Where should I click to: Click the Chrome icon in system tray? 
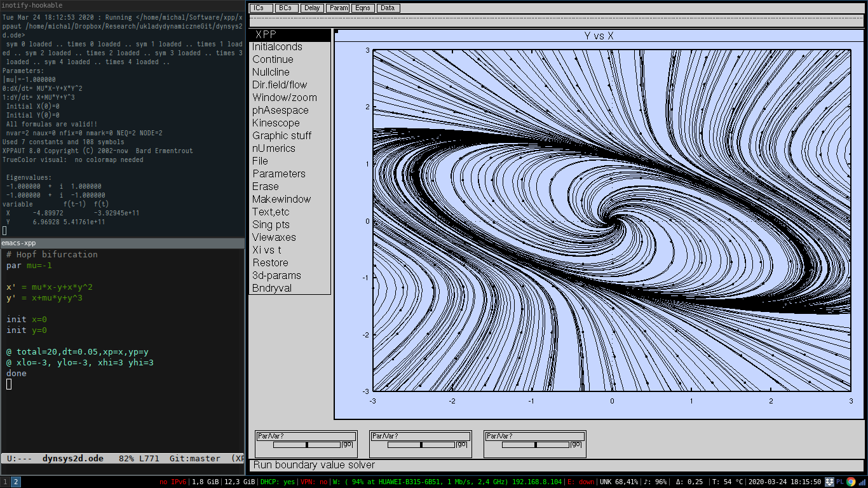tap(850, 482)
